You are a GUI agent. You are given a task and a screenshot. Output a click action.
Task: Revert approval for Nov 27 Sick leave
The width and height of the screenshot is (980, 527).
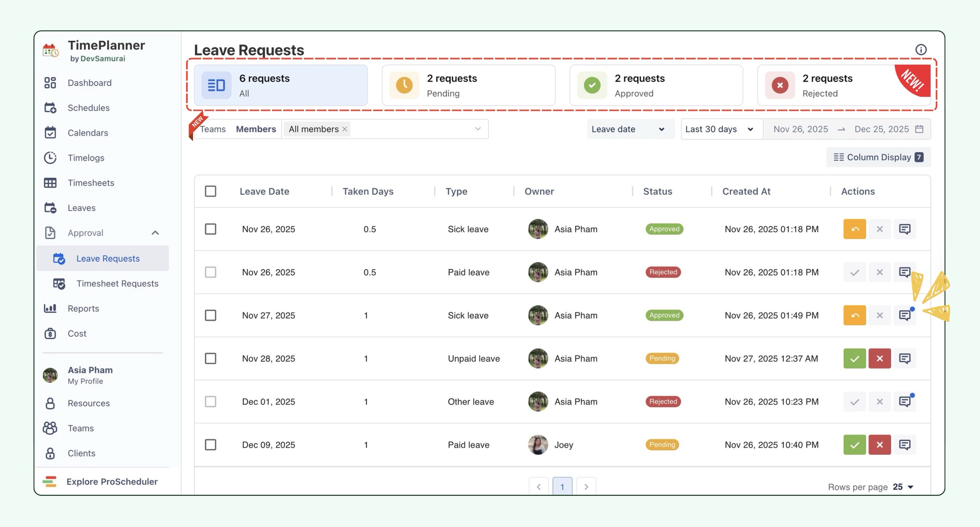tap(854, 315)
